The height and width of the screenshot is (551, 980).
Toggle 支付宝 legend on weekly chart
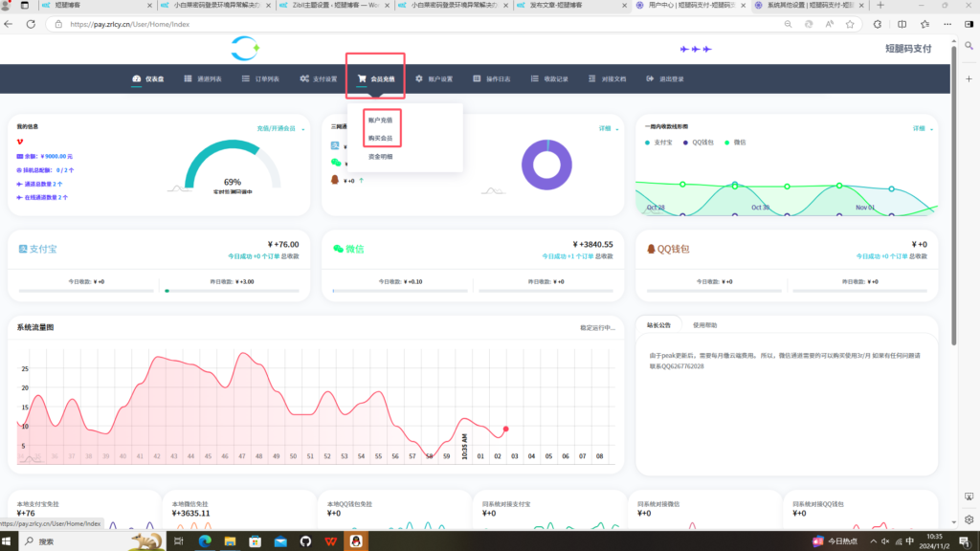[658, 143]
